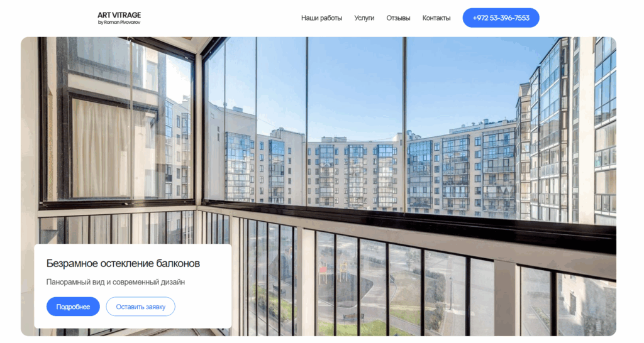Click the central apartment block in the photo
This screenshot has height=343, width=644.
point(353,172)
